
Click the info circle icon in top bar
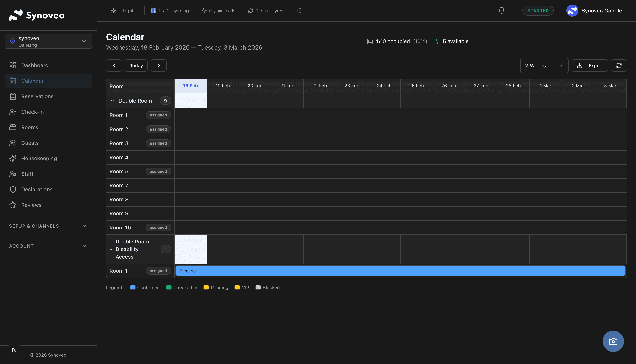[300, 11]
